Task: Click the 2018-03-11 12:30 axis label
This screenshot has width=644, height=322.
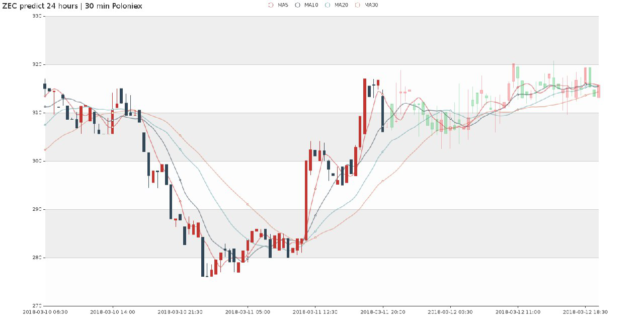Action: click(315, 312)
